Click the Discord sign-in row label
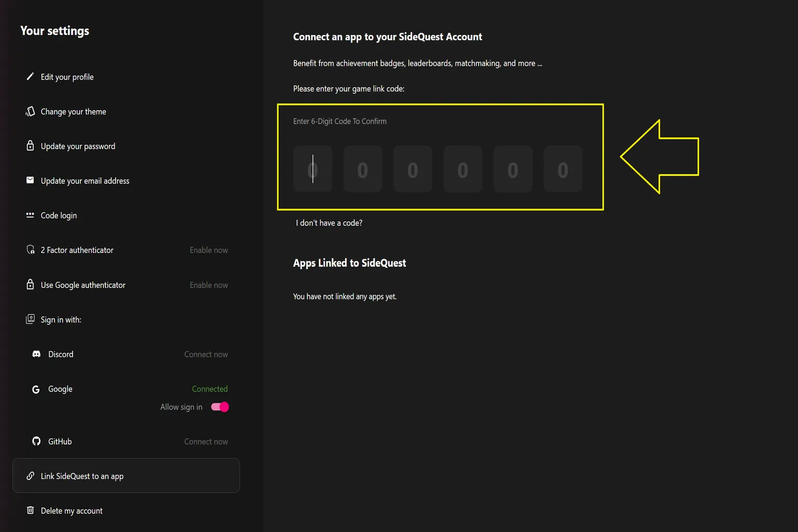Image resolution: width=798 pixels, height=532 pixels. tap(61, 354)
